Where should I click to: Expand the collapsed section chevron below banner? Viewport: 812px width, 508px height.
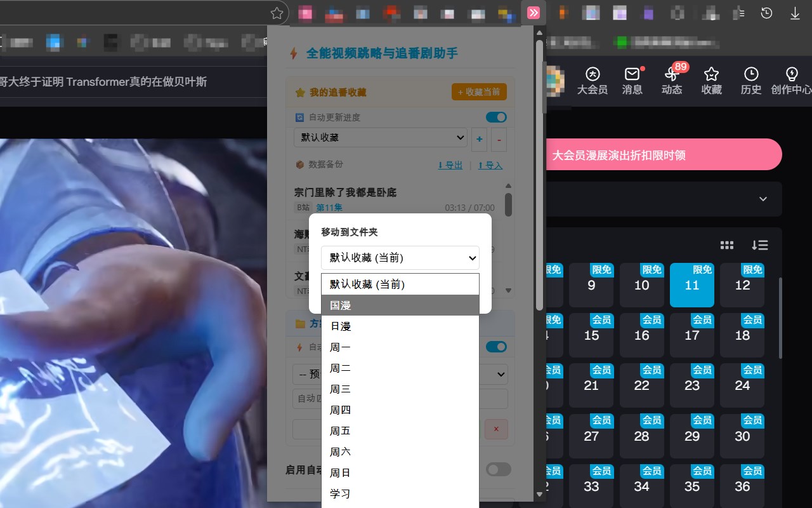click(x=763, y=199)
